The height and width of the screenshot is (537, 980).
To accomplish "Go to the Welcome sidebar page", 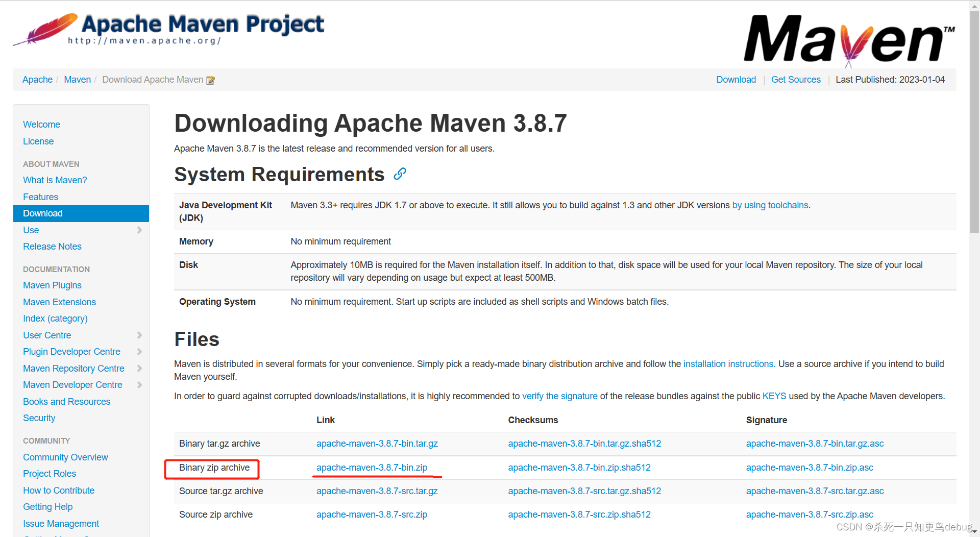I will coord(41,125).
